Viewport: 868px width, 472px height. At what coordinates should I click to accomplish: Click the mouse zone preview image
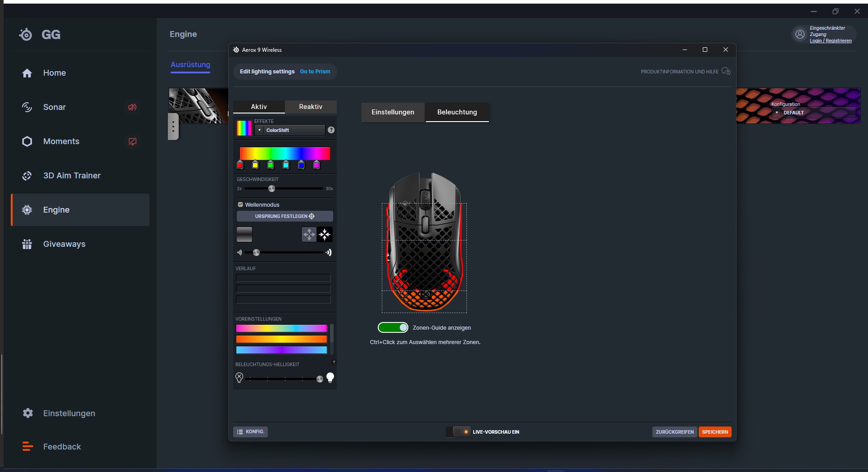tap(425, 242)
